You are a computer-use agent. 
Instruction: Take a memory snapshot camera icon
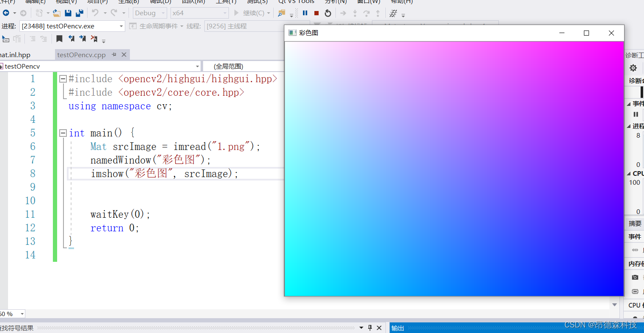pos(635,277)
